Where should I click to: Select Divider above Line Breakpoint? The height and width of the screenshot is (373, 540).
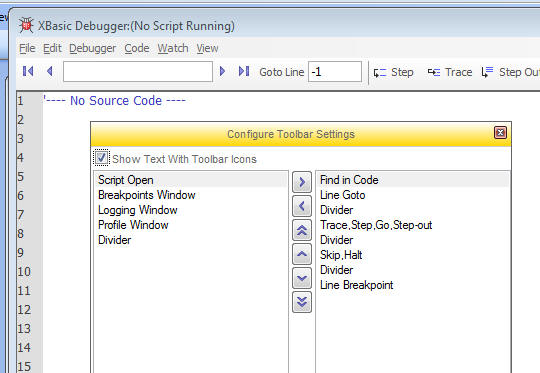tap(413, 270)
